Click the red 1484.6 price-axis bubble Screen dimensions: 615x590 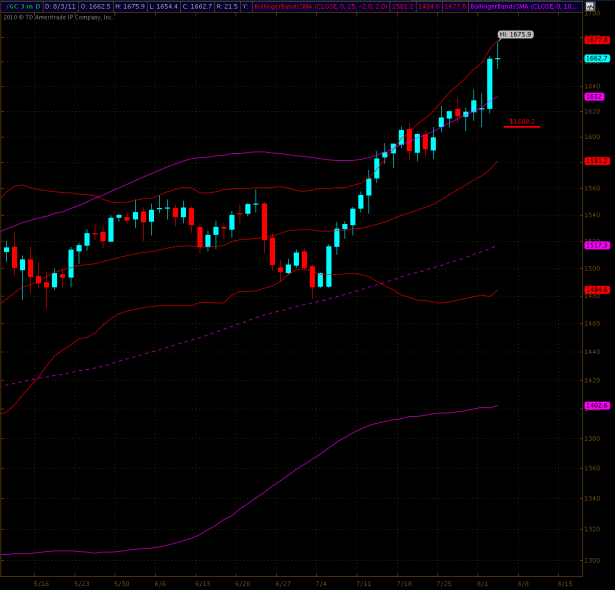point(597,290)
